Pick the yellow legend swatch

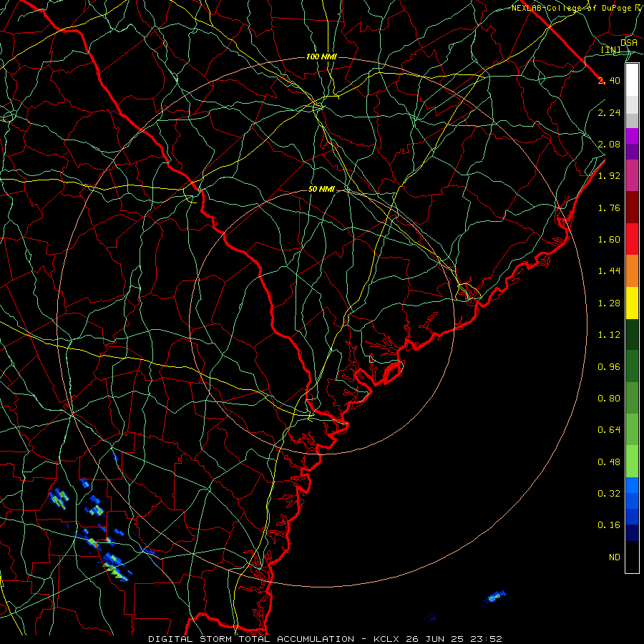click(x=632, y=303)
